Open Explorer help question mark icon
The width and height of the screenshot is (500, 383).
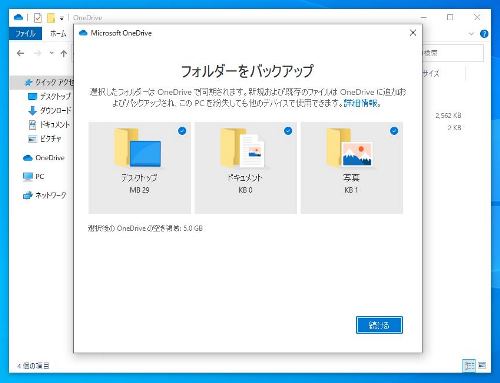(484, 34)
